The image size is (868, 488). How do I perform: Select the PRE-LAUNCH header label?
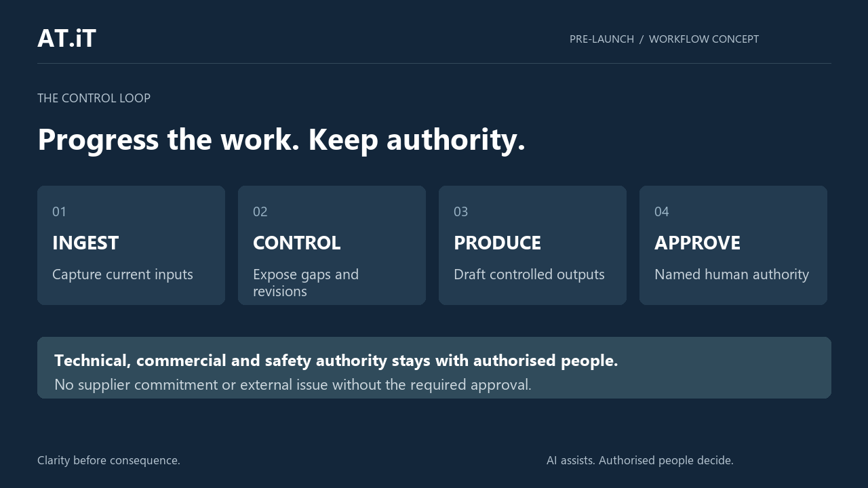(x=601, y=39)
